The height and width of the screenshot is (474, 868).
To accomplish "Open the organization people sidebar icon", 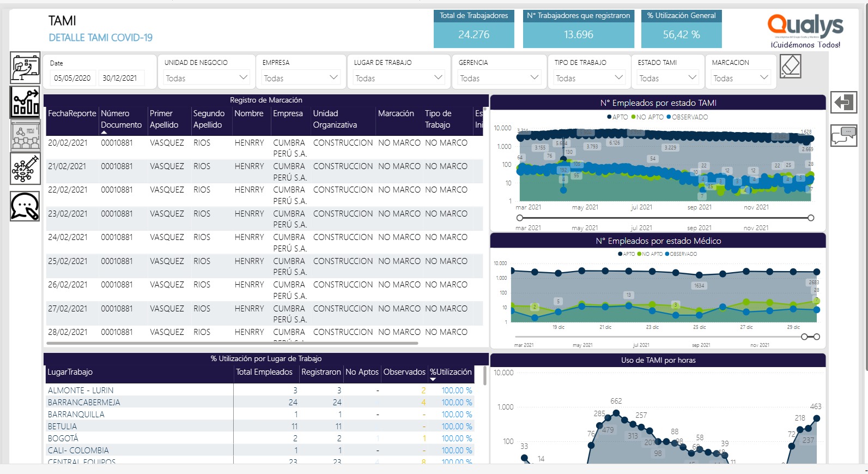I will tap(25, 136).
